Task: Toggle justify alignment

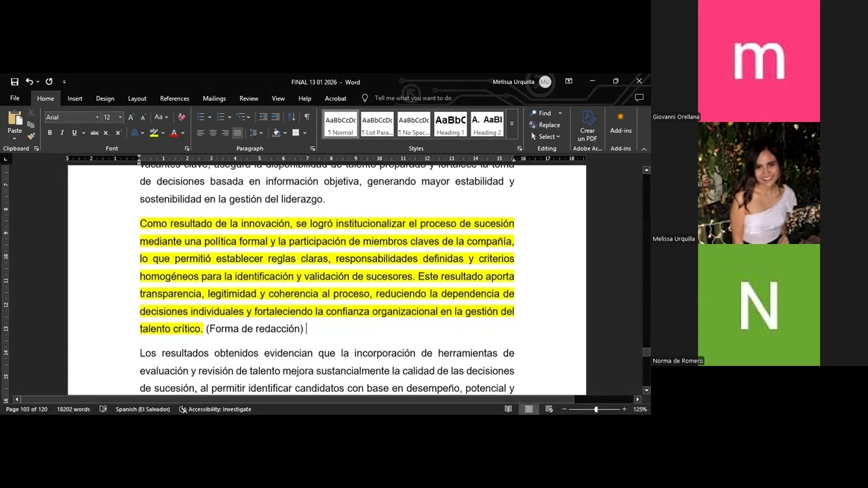Action: point(237,133)
